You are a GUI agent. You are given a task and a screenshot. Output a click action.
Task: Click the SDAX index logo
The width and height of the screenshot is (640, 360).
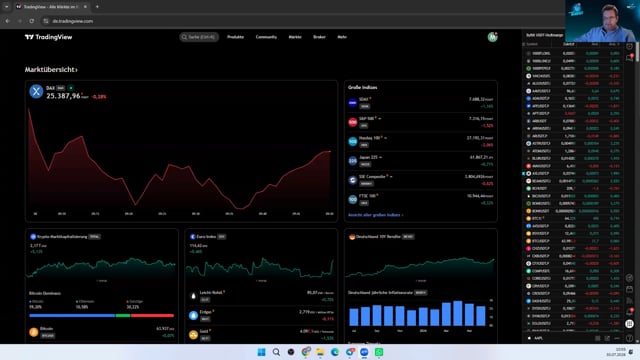(353, 103)
